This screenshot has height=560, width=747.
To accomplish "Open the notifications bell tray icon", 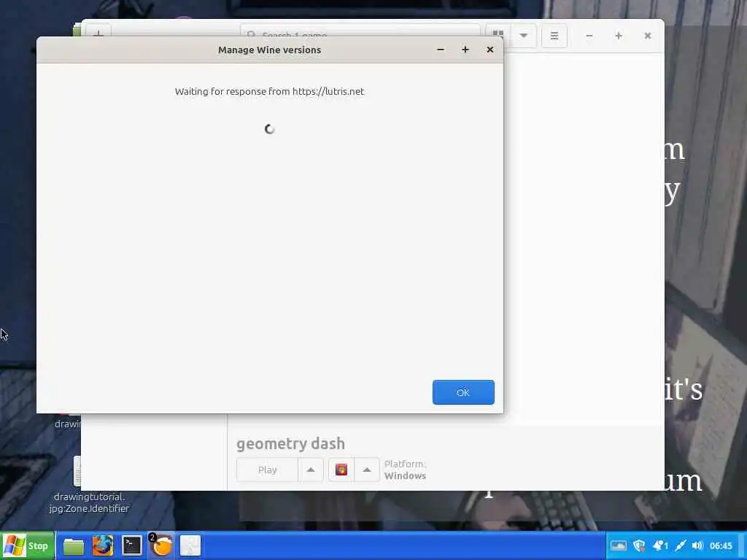I will click(660, 545).
